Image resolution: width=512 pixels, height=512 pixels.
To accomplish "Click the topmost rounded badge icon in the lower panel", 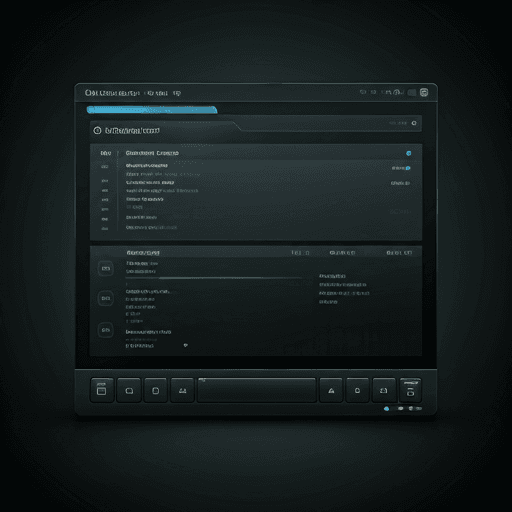I will 106,268.
